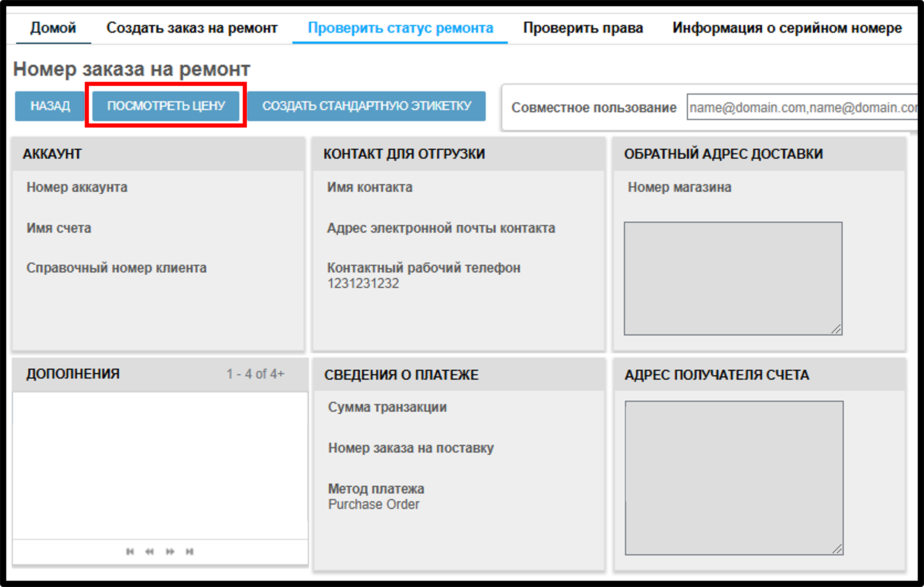Viewport: 924px width, 587px height.
Task: Click the Имя контакта label
Action: (x=369, y=187)
